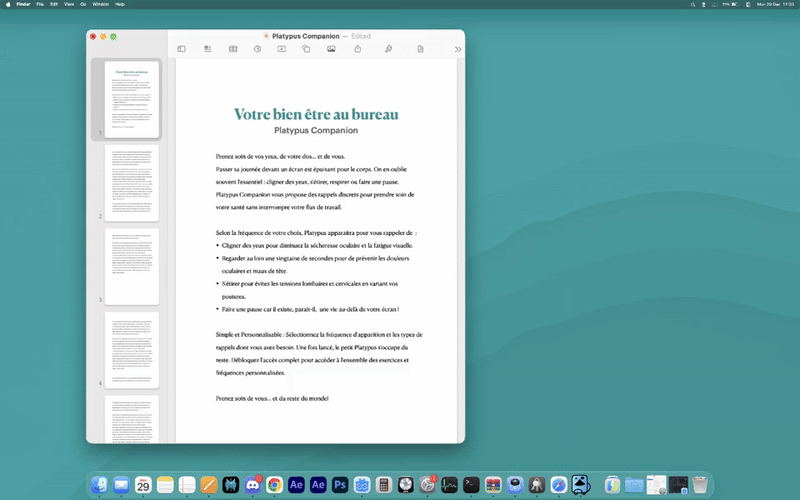
Task: Click the Chart toolbar icon
Action: [x=257, y=49]
